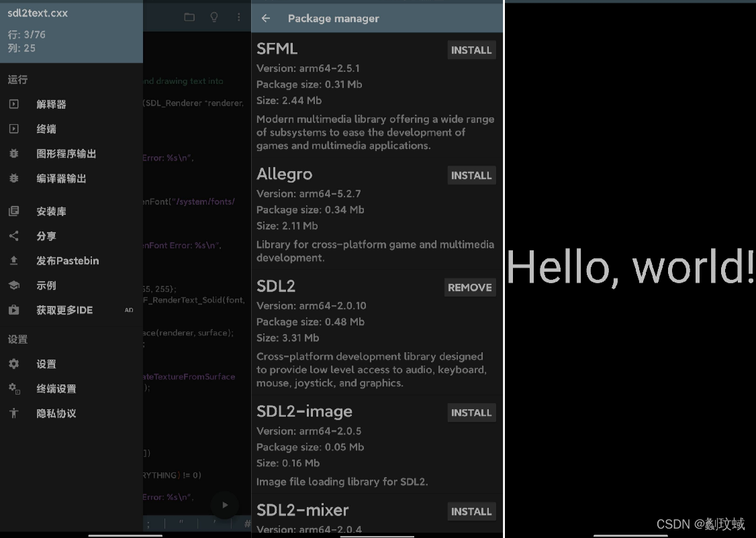Insert semicolon from the editor symbol bar
This screenshot has width=756, height=538.
pos(148,523)
